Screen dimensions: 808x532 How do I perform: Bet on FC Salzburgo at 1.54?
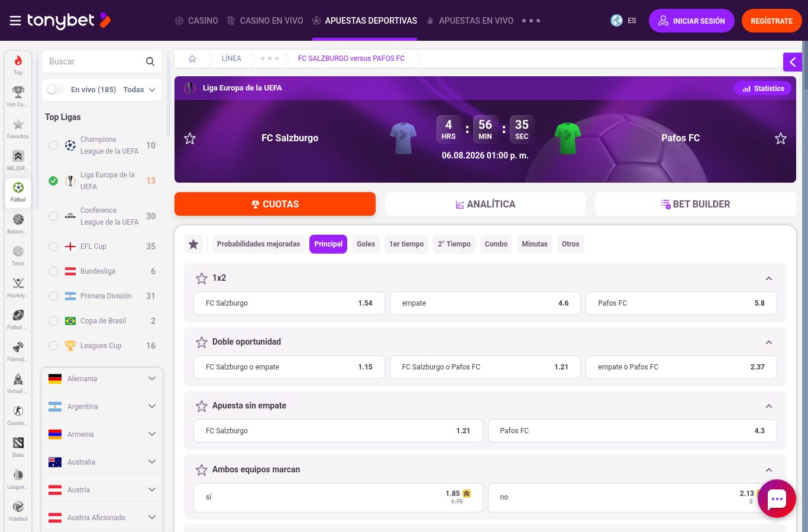pyautogui.click(x=289, y=303)
